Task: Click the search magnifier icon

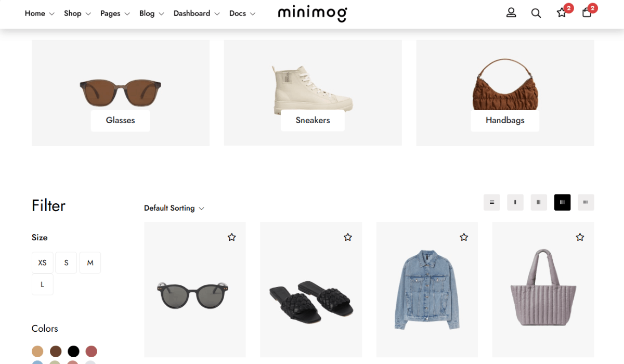Action: (536, 13)
